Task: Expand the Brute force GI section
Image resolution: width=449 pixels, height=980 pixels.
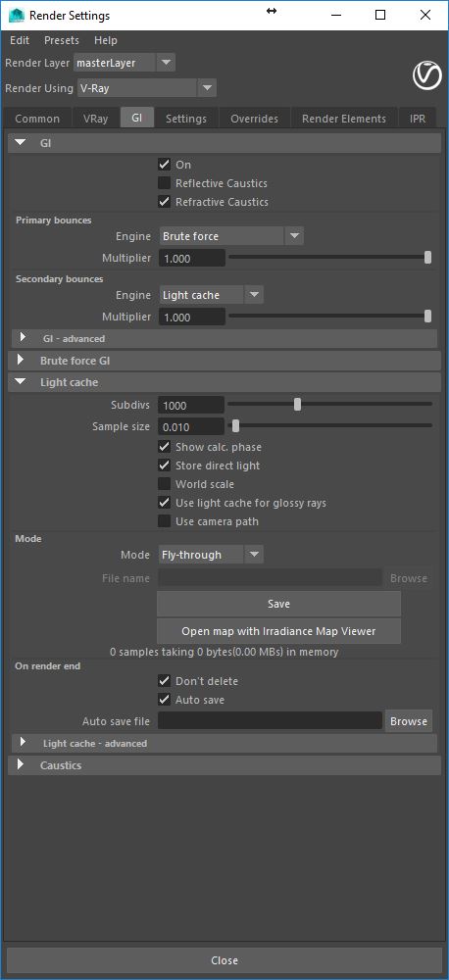Action: point(21,360)
